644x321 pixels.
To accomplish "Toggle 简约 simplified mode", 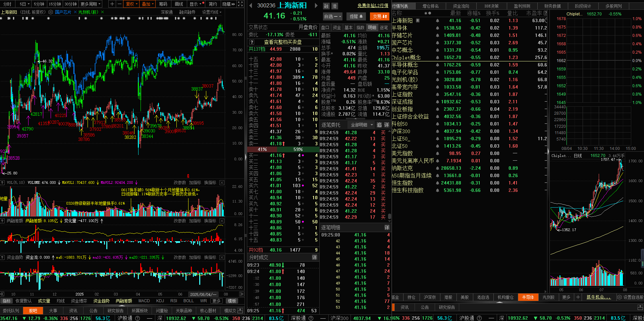I will 213,4.
